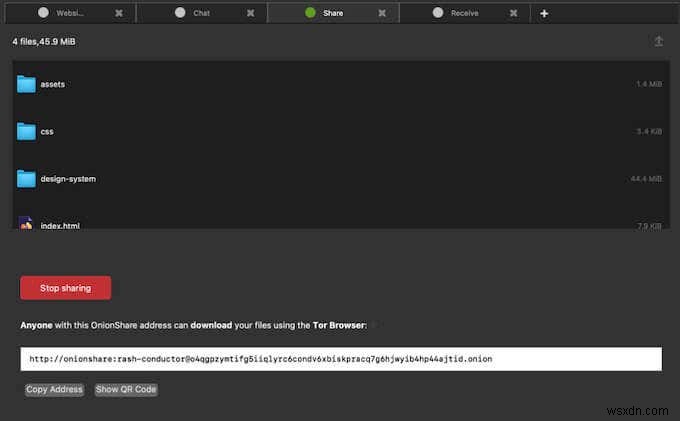The width and height of the screenshot is (680, 421).
Task: Click the design-system folder icon
Action: pos(26,179)
